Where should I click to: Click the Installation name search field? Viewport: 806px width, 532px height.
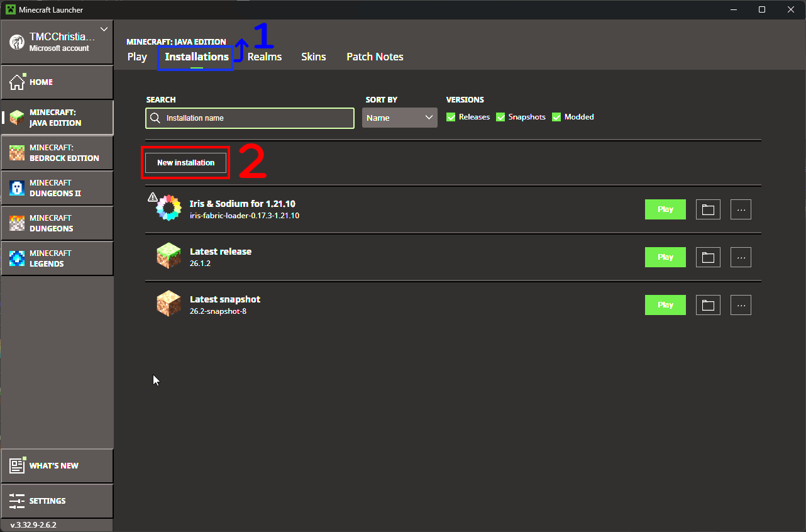tap(250, 118)
